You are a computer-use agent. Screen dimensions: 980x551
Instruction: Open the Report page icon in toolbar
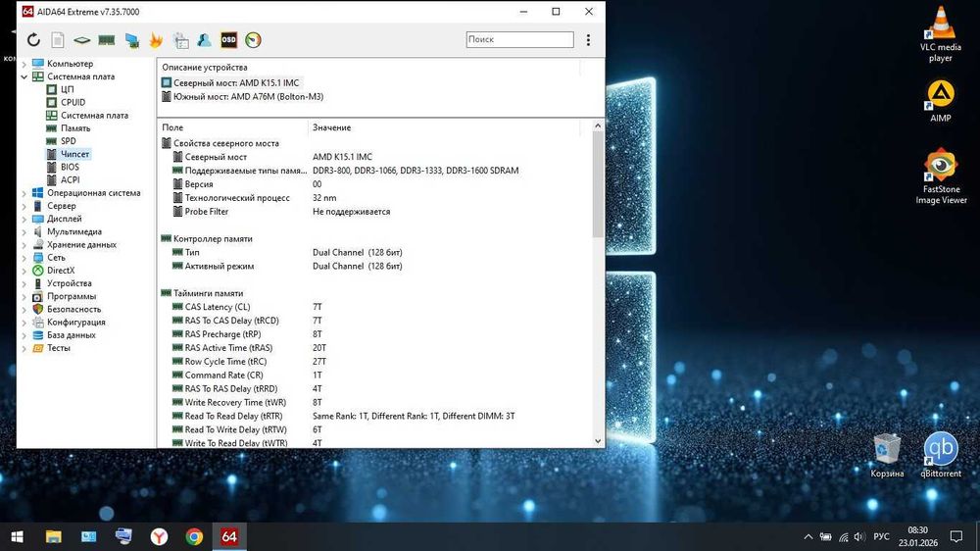pyautogui.click(x=58, y=40)
